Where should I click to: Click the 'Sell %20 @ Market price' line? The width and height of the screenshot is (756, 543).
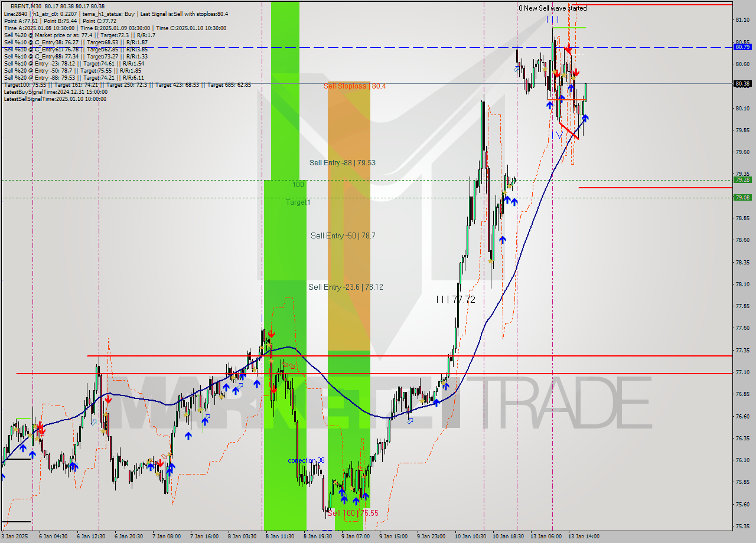coord(79,35)
